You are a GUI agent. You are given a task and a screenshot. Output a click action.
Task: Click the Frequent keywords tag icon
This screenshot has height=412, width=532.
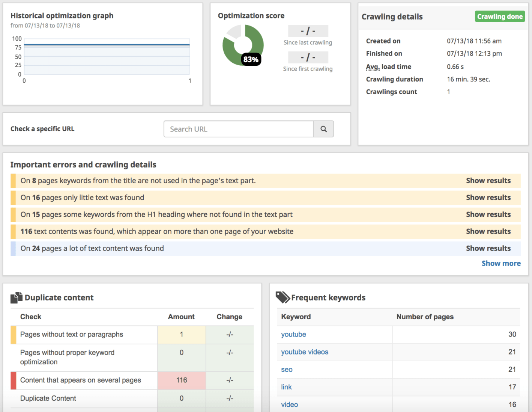pyautogui.click(x=283, y=297)
